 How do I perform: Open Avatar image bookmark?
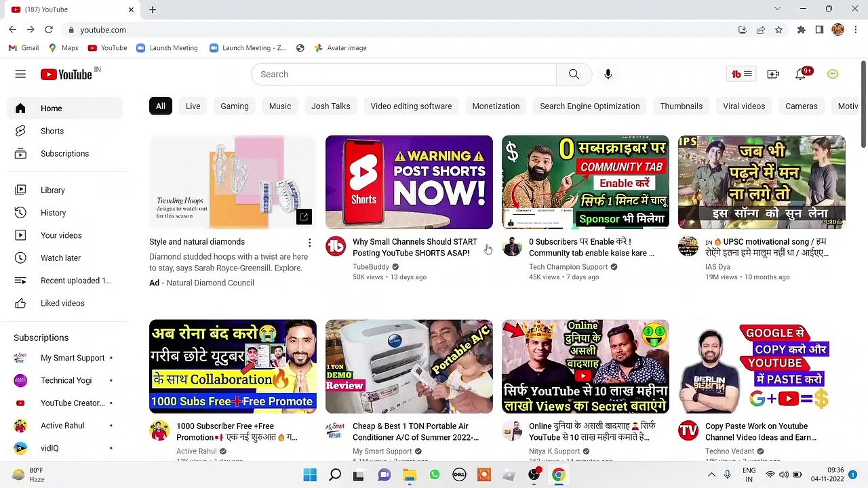point(339,48)
